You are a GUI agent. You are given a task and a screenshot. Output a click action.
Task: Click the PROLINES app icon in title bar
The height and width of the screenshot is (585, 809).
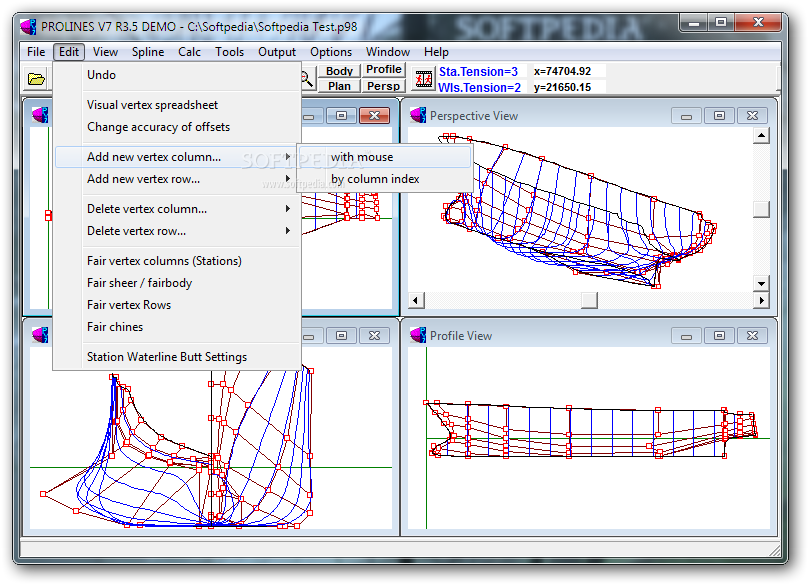click(28, 27)
